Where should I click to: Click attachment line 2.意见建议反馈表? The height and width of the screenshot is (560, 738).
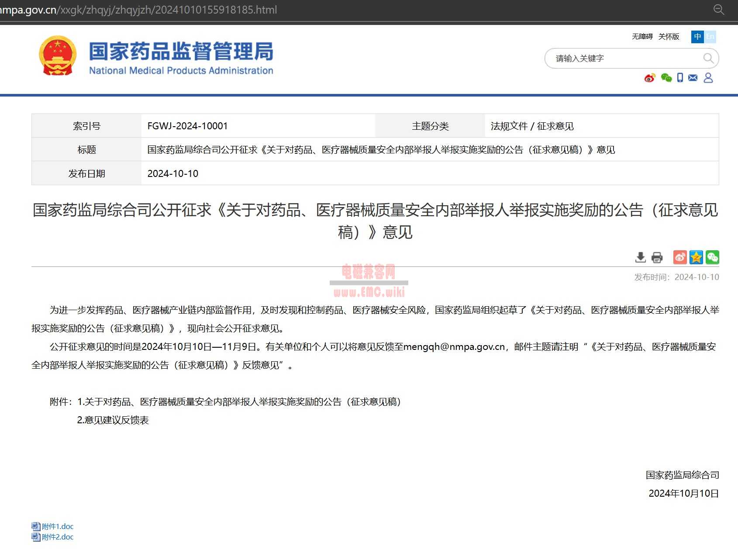point(113,420)
